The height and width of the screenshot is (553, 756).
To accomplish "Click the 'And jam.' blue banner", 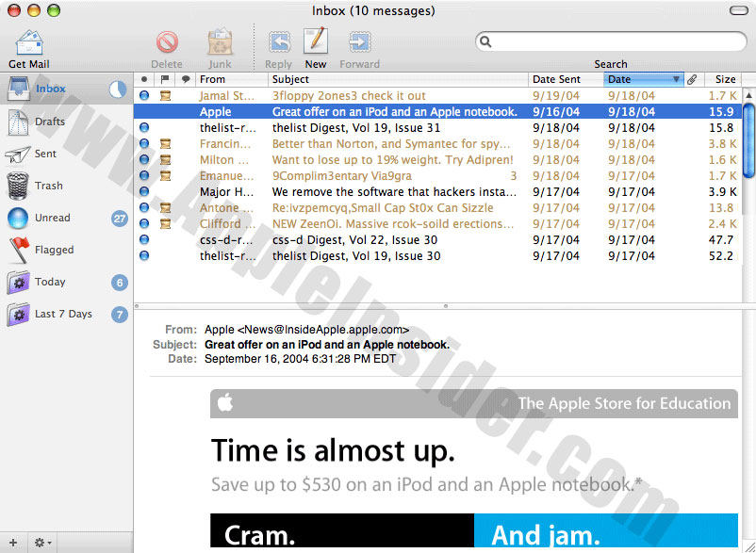I will click(606, 530).
